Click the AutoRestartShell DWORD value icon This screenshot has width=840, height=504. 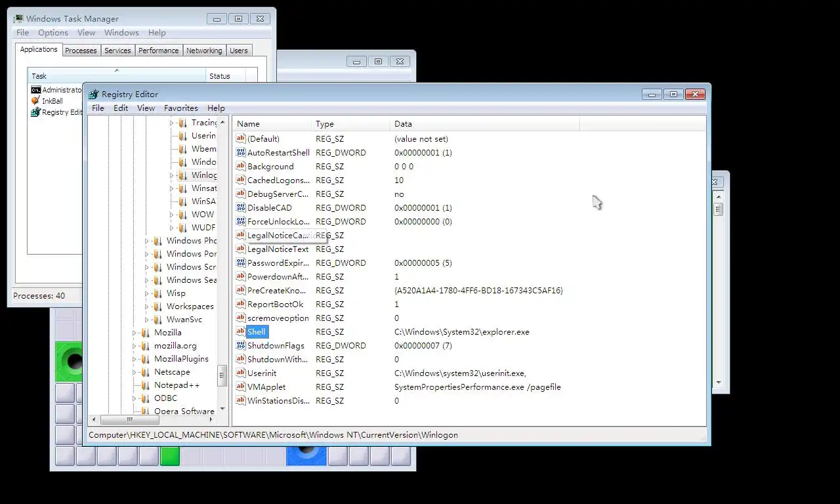(x=240, y=152)
